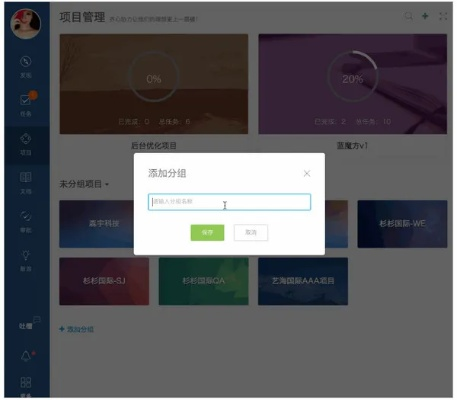Open the lightbulb icon in sidebar
457x400 pixels.
pyautogui.click(x=26, y=255)
